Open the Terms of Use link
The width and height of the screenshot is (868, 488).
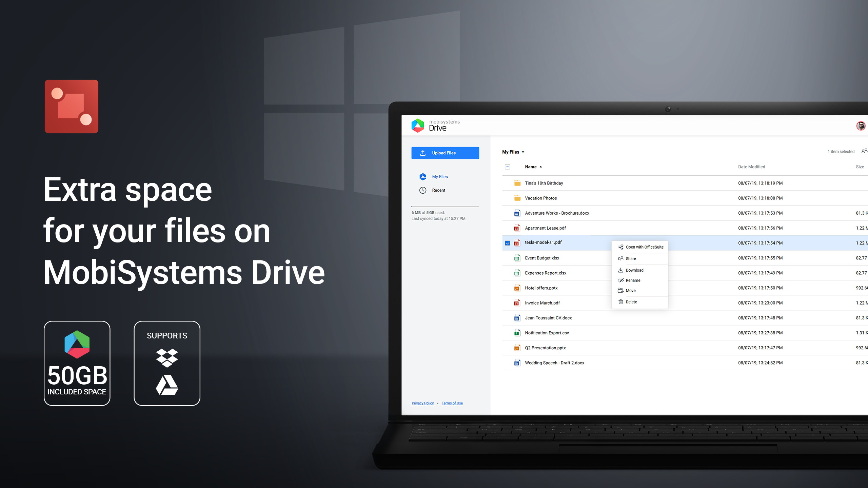(452, 403)
